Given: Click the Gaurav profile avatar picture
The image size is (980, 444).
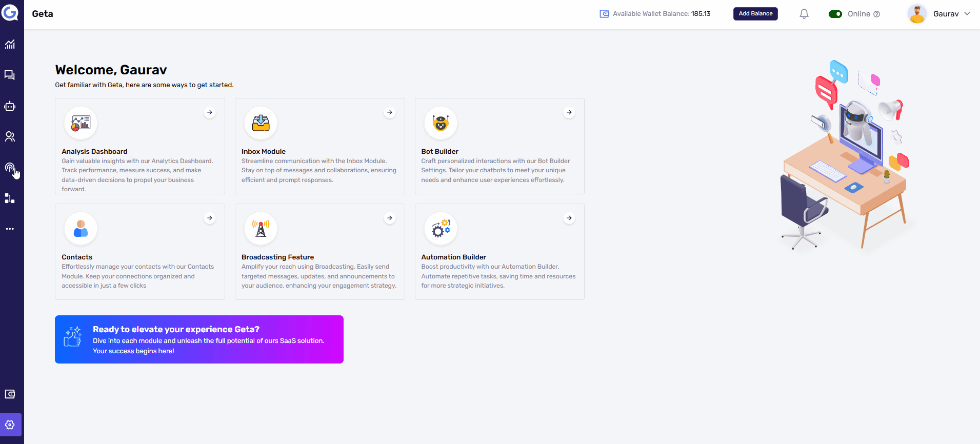Looking at the screenshot, I should [x=917, y=14].
